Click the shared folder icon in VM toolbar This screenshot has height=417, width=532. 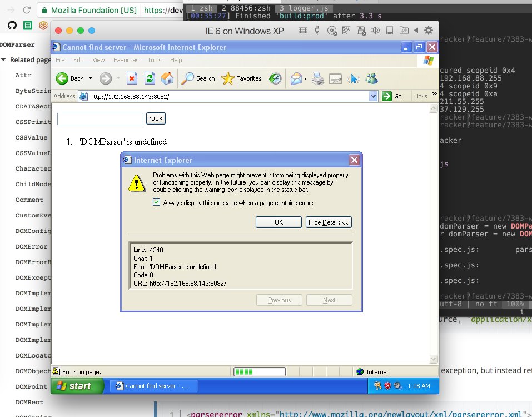click(x=404, y=30)
